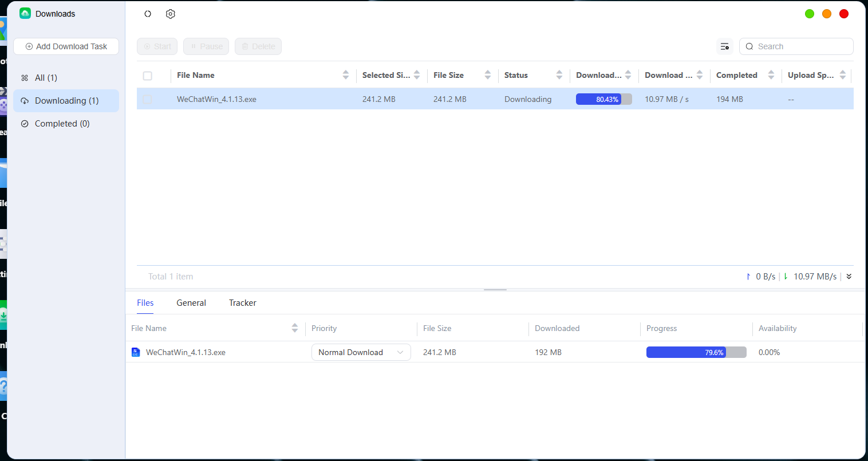Screen dimensions: 868x461
Task: Click the exe file icon for WeChatWin_4.1.13.exe
Action: pos(136,352)
